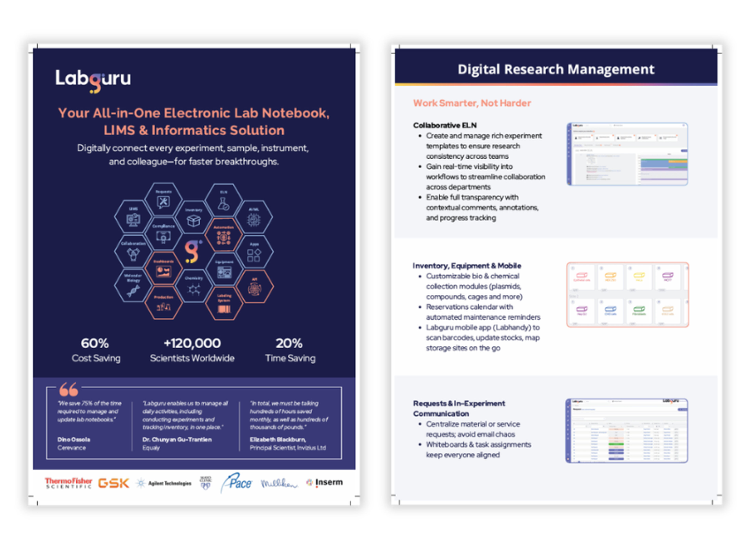The height and width of the screenshot is (558, 756).
Task: Click the name 'Dino Ossola'
Action: pos(74,440)
